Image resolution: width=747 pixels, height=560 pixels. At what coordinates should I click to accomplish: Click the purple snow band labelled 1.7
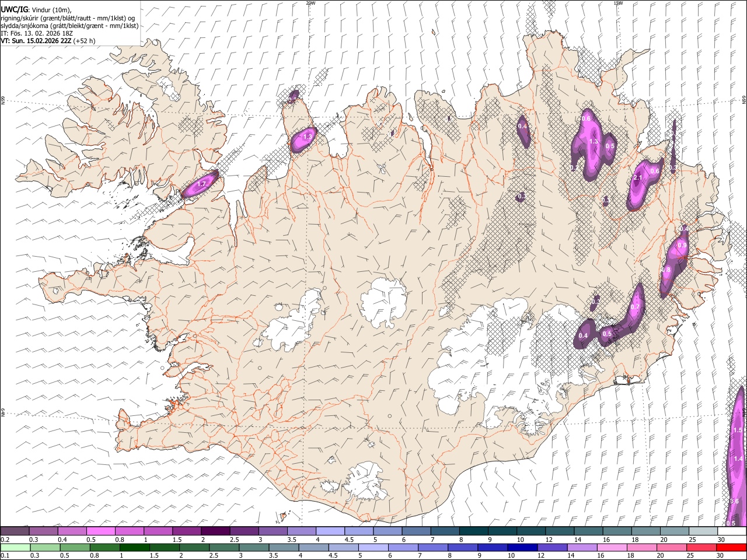[199, 184]
